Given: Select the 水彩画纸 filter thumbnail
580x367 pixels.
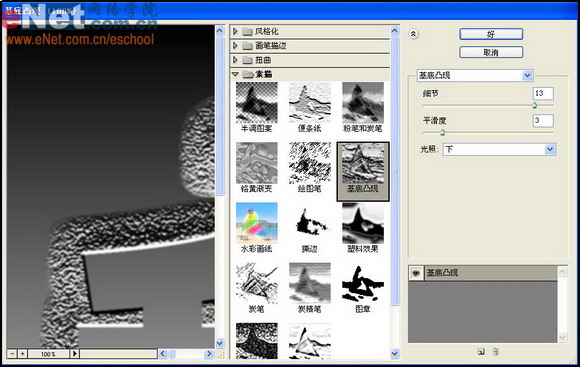Looking at the screenshot, I should [x=256, y=223].
